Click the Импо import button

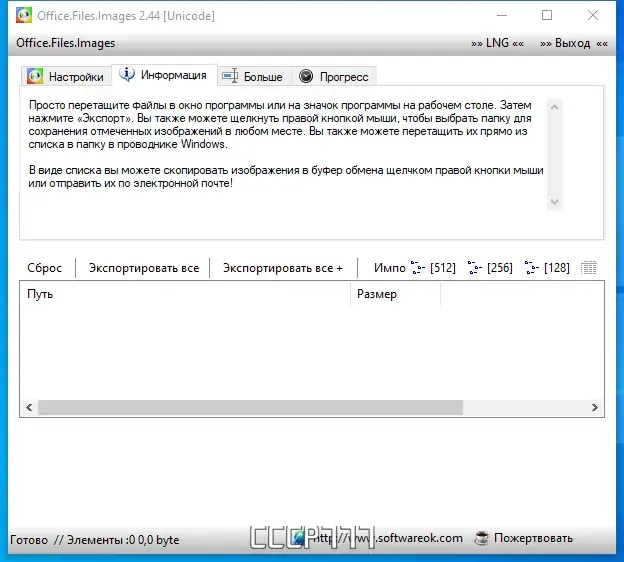389,268
